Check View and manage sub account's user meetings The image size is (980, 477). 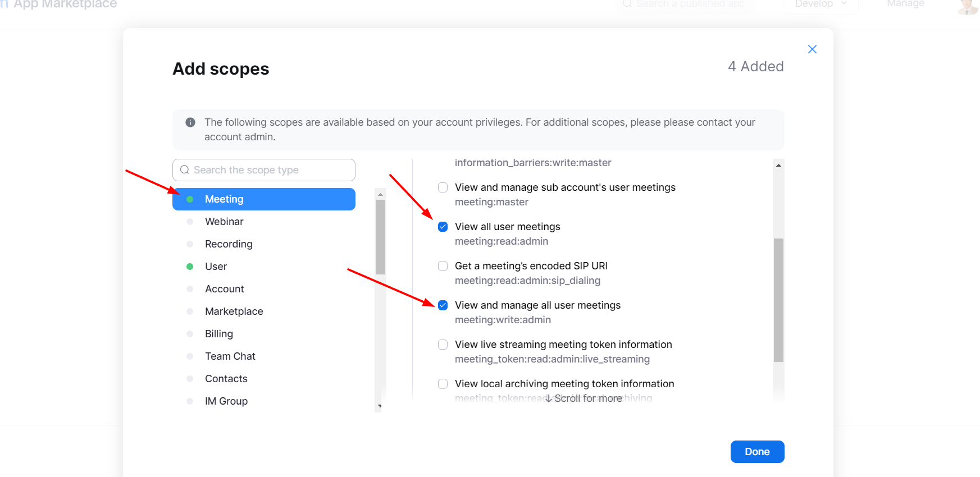point(443,187)
